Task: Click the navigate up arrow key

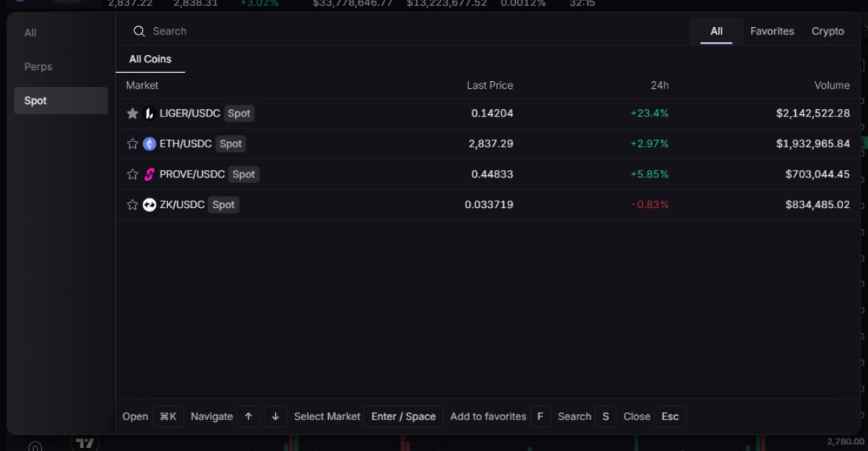Action: pyautogui.click(x=249, y=416)
